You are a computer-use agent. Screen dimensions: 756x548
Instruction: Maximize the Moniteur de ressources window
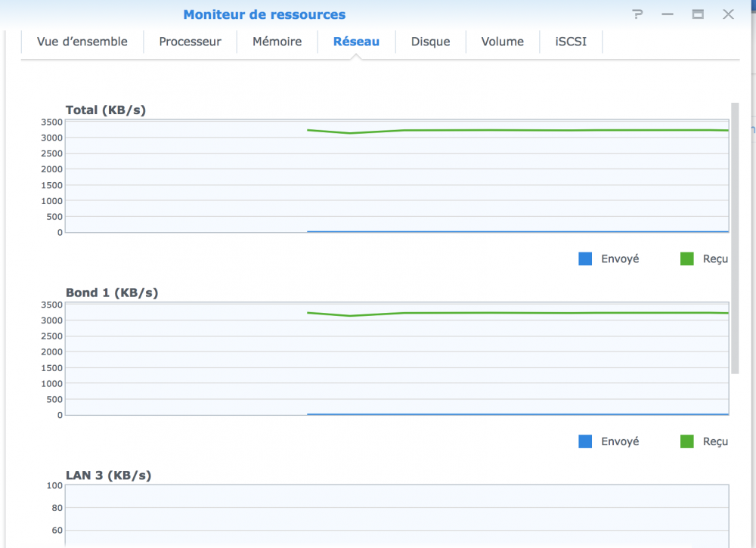click(698, 14)
